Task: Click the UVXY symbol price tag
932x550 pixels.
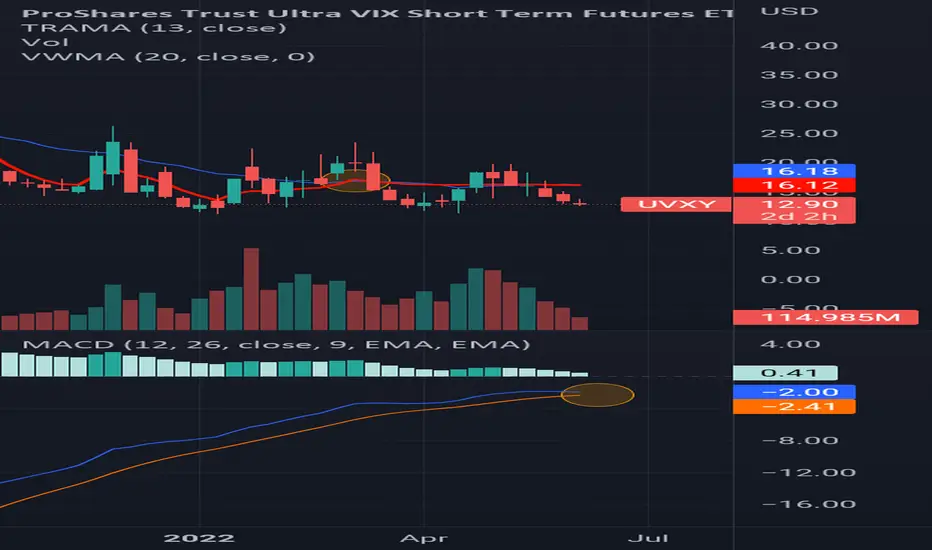Action: click(676, 205)
